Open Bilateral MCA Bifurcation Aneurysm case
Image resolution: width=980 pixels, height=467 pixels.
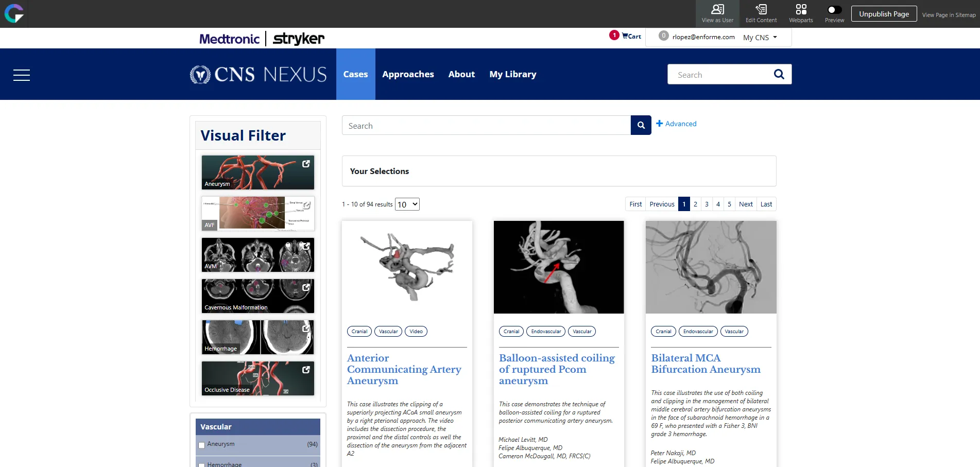coord(706,364)
